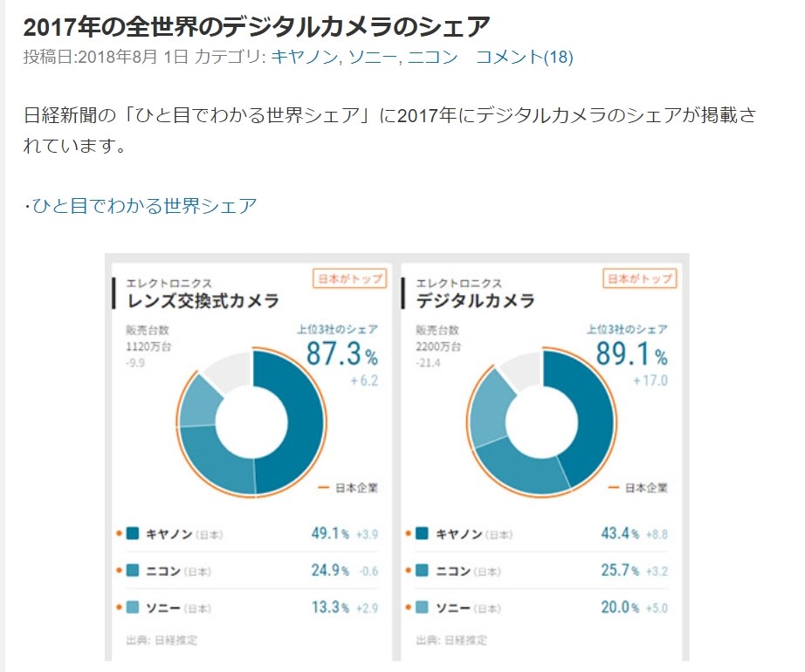Click the 87.3% top-three share figure
Image resolution: width=805 pixels, height=672 pixels.
point(341,355)
